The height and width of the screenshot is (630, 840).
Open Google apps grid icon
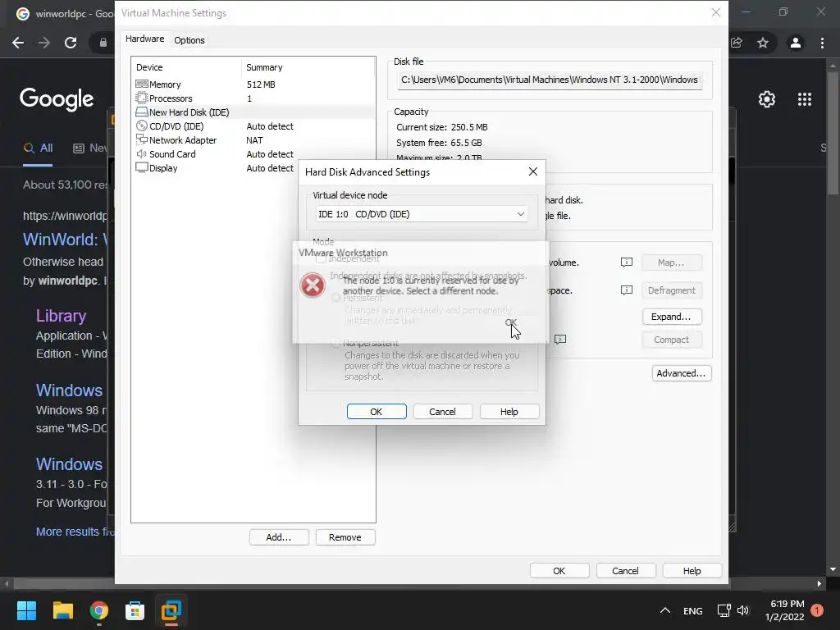pyautogui.click(x=805, y=99)
